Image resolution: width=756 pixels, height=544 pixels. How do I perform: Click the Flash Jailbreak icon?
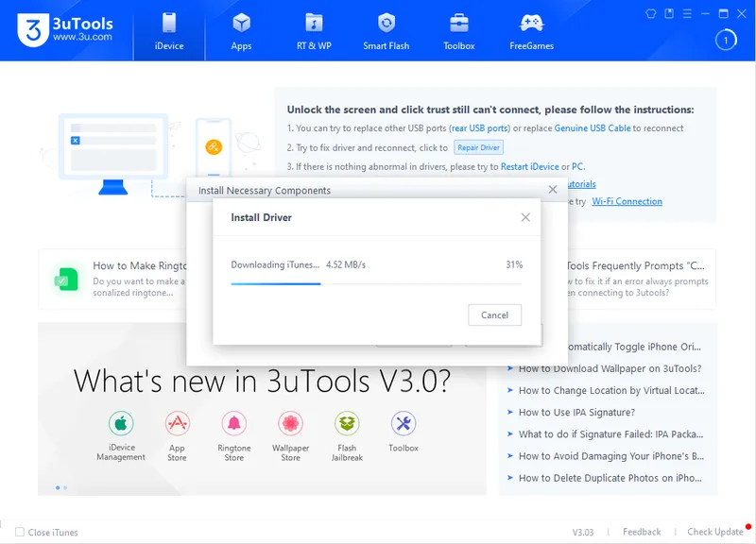click(347, 423)
